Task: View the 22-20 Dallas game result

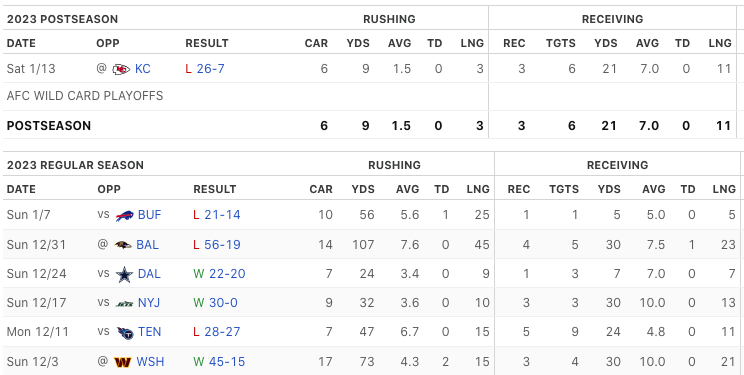Action: point(227,274)
